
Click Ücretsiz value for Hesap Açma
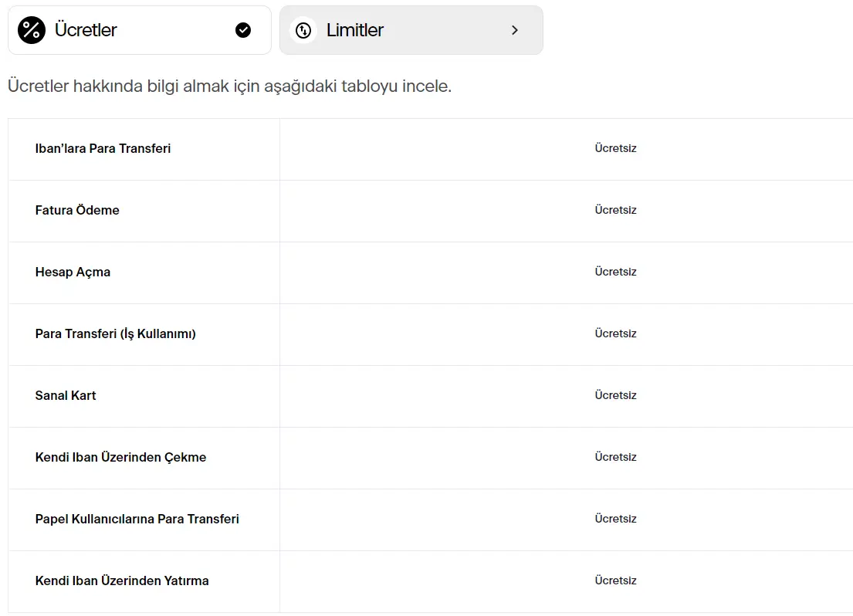click(615, 272)
